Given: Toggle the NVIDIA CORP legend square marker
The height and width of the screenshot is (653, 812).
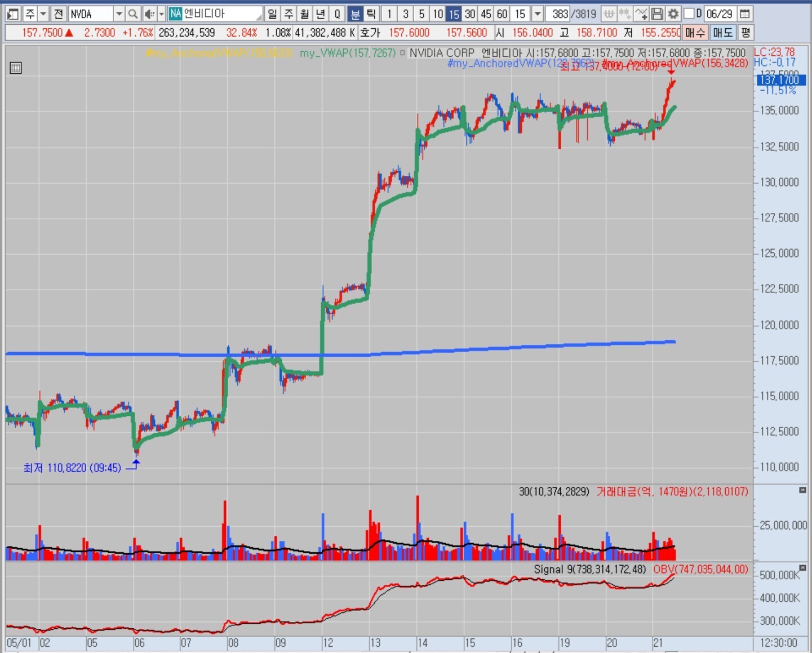Looking at the screenshot, I should pyautogui.click(x=402, y=53).
